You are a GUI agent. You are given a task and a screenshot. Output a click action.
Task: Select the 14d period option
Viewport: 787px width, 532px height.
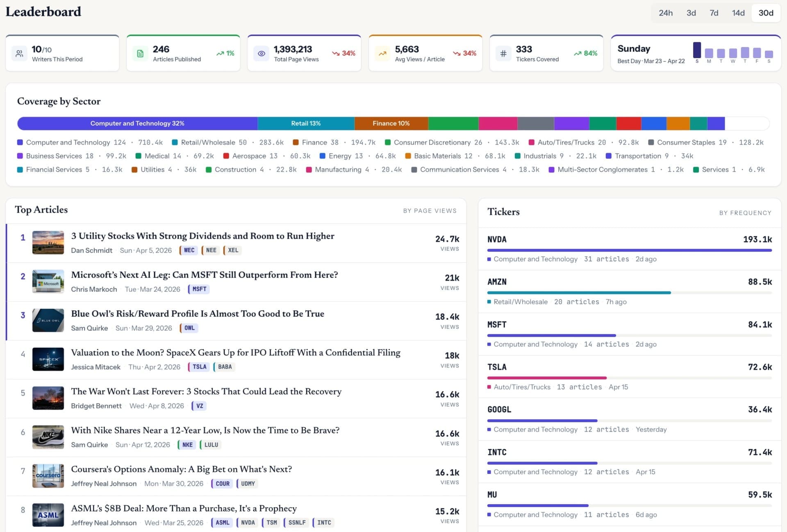point(738,13)
